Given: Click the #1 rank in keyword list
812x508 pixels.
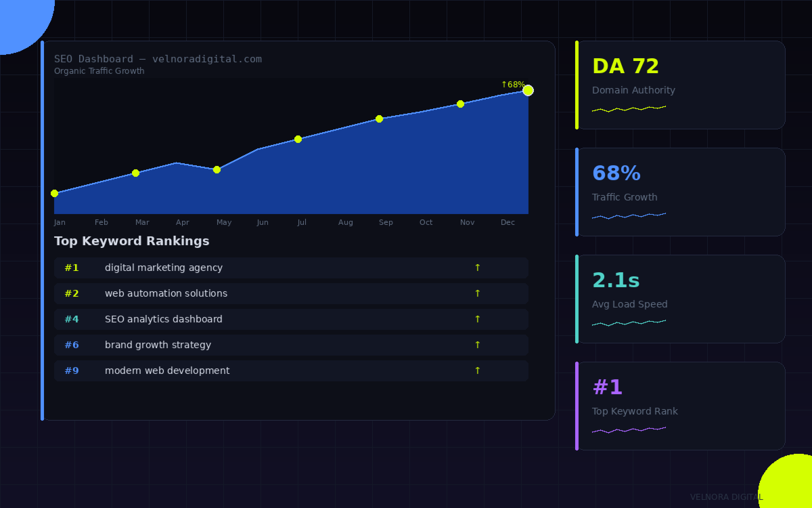Looking at the screenshot, I should (72, 268).
